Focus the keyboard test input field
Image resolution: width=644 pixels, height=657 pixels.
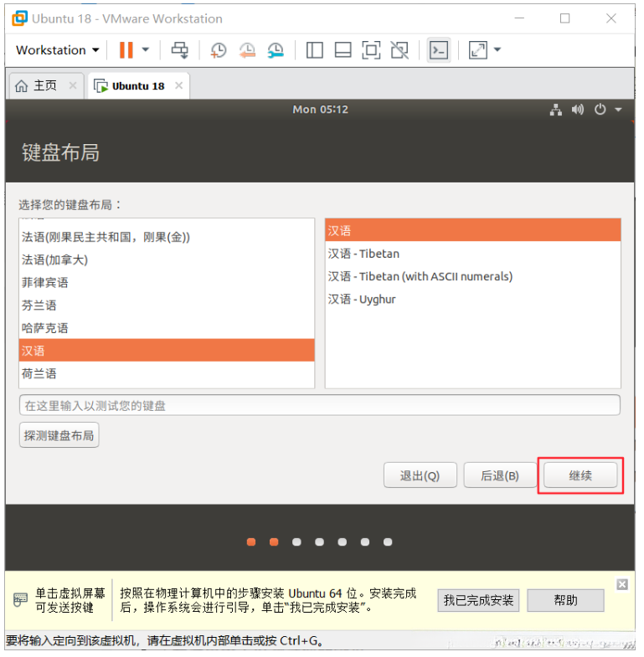(x=319, y=405)
